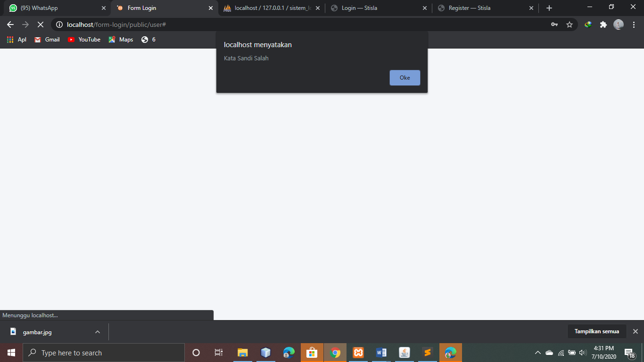Open the Chrome three-dot menu
This screenshot has height=362, width=644.
(x=634, y=25)
